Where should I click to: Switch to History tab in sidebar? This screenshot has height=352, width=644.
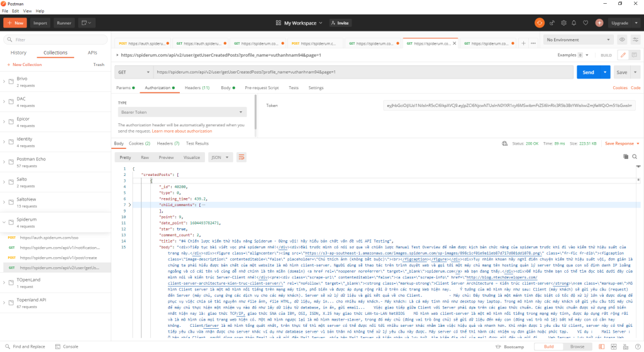click(x=18, y=53)
